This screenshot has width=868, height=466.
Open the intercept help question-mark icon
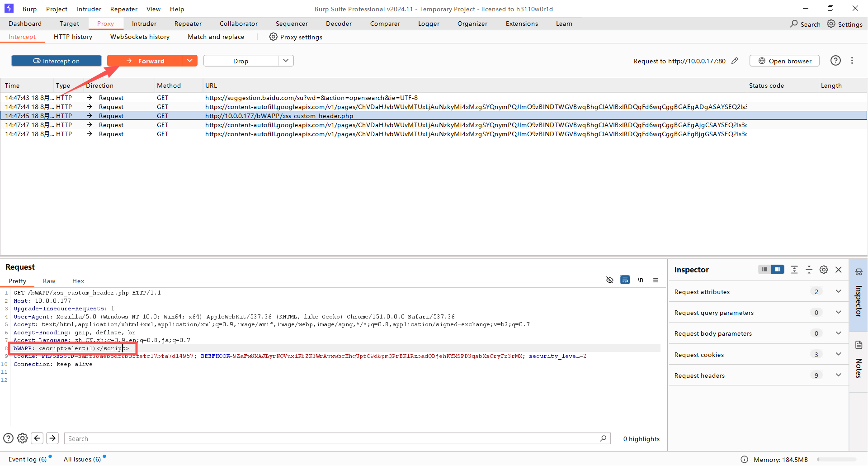(x=835, y=61)
